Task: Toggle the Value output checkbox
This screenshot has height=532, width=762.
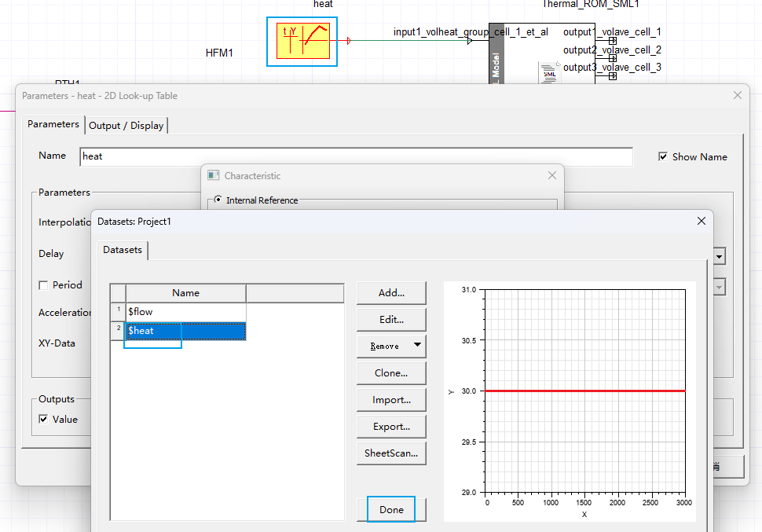Action: (x=44, y=420)
